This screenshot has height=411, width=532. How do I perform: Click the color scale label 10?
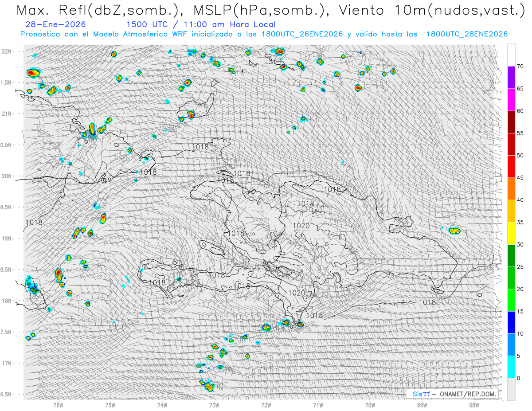pos(520,333)
